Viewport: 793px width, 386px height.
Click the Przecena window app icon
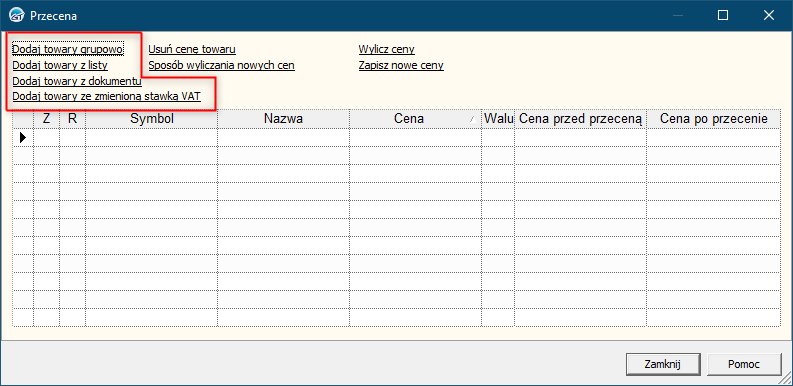17,15
